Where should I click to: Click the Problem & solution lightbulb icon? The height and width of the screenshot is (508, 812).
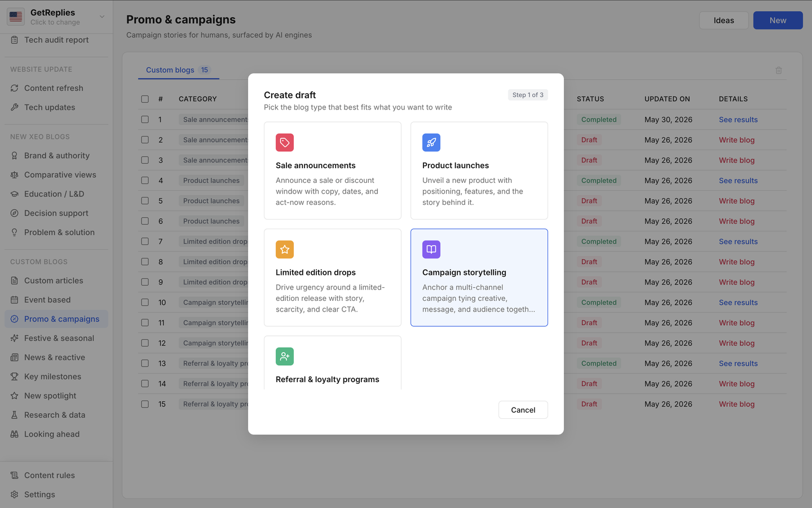tap(15, 233)
